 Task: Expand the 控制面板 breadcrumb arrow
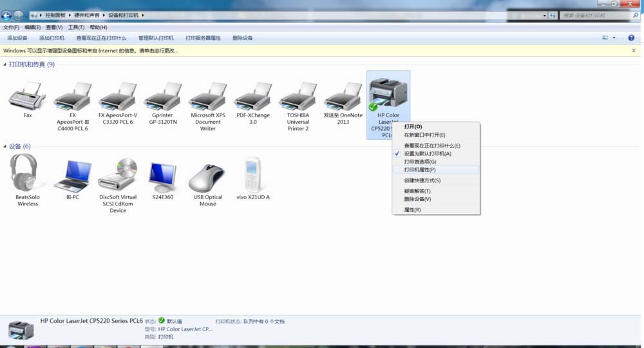click(70, 15)
